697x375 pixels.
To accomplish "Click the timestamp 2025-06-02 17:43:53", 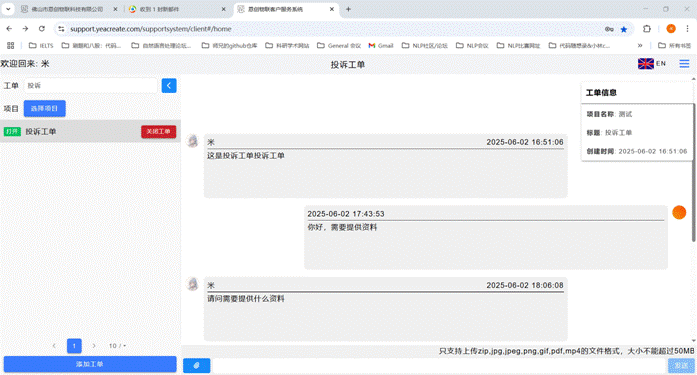I will pyautogui.click(x=346, y=214).
